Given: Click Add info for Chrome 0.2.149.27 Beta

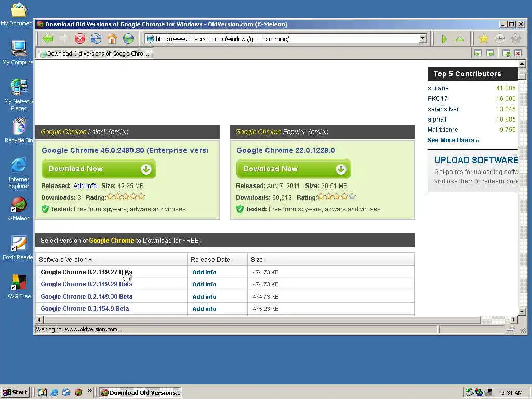Looking at the screenshot, I should click(x=204, y=272).
